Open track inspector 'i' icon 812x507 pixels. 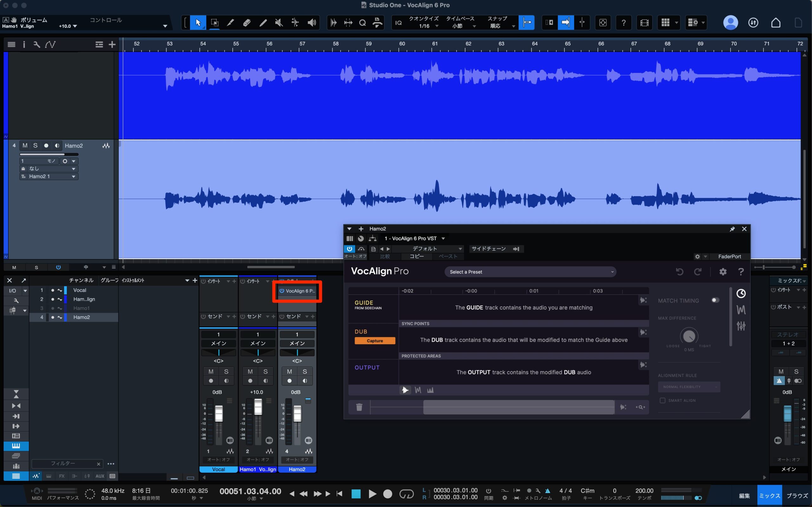24,44
